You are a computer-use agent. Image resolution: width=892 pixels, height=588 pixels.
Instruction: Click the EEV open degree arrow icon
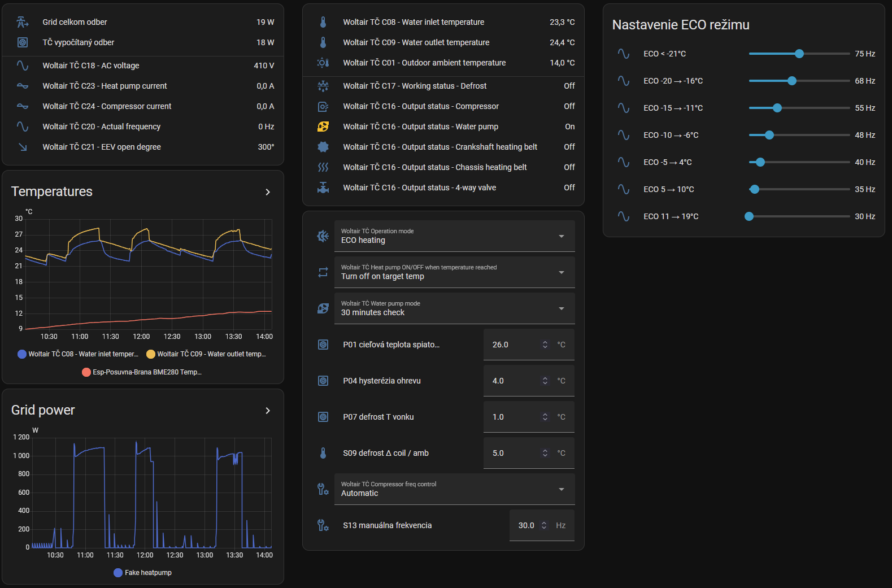(23, 147)
